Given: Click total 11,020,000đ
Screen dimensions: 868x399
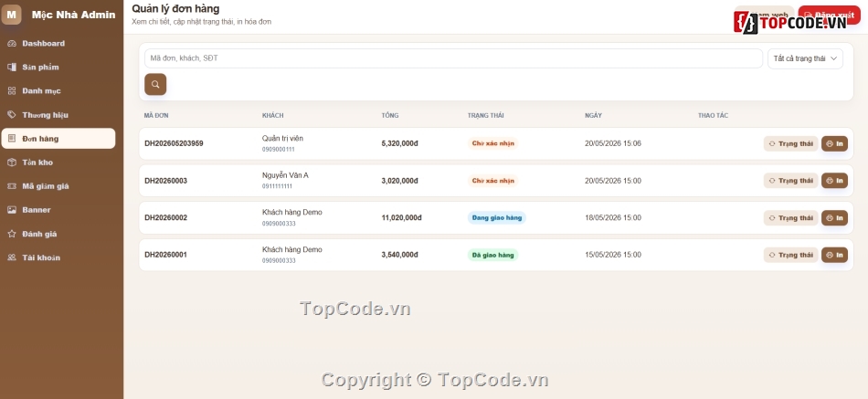Looking at the screenshot, I should click(401, 217).
